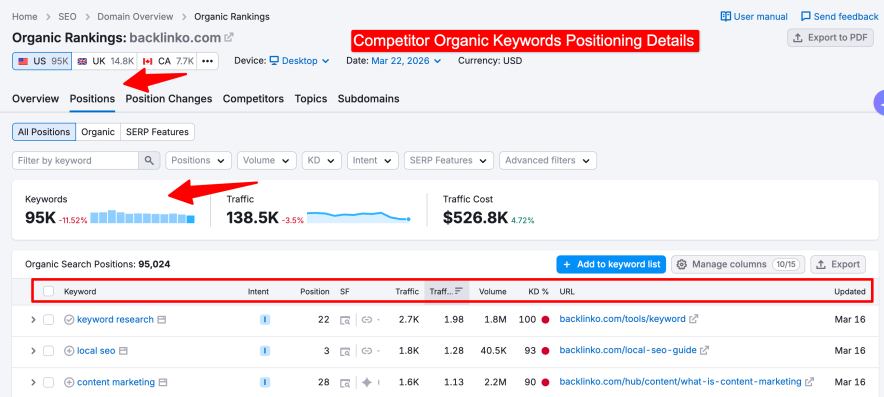The image size is (884, 397).
Task: Click the Keywords trend bar chart
Action: [x=142, y=217]
